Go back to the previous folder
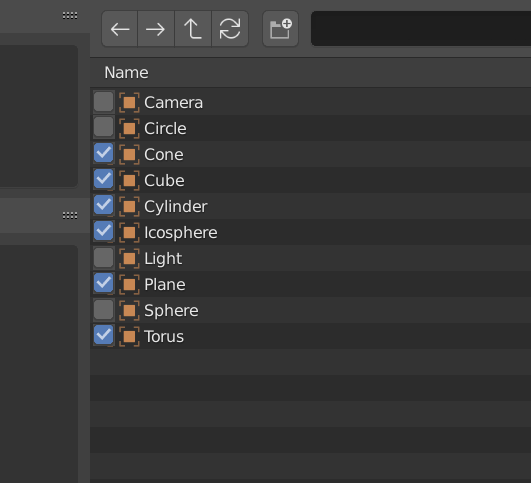Screen dimensions: 531x483 tap(120, 29)
